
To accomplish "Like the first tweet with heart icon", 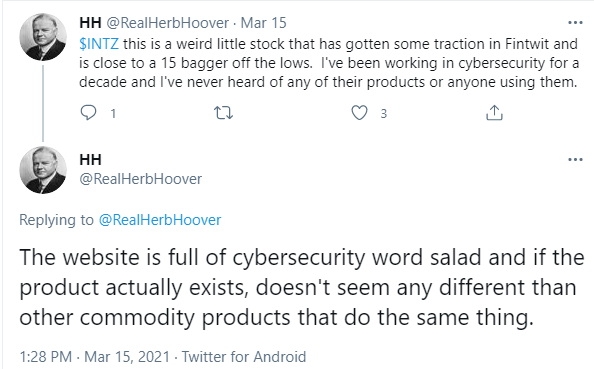I will [359, 113].
